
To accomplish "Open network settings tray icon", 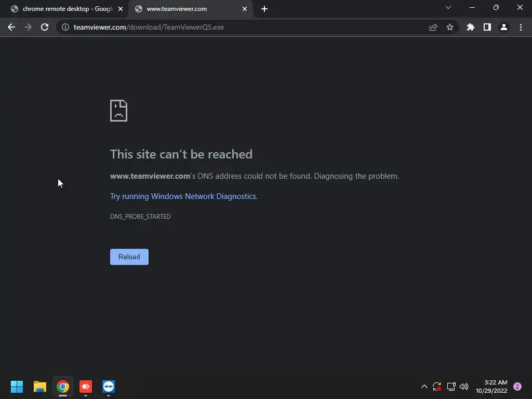I will 451,387.
